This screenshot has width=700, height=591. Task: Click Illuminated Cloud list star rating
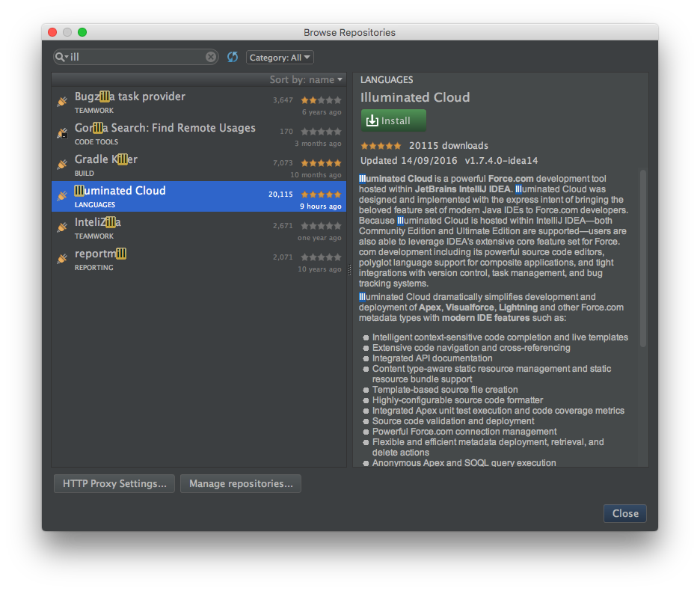[x=321, y=195]
